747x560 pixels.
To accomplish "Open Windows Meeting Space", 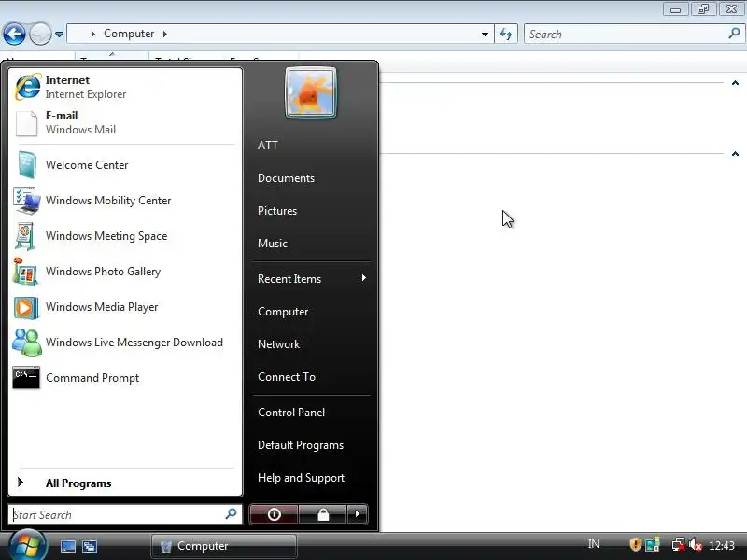I will (125, 236).
